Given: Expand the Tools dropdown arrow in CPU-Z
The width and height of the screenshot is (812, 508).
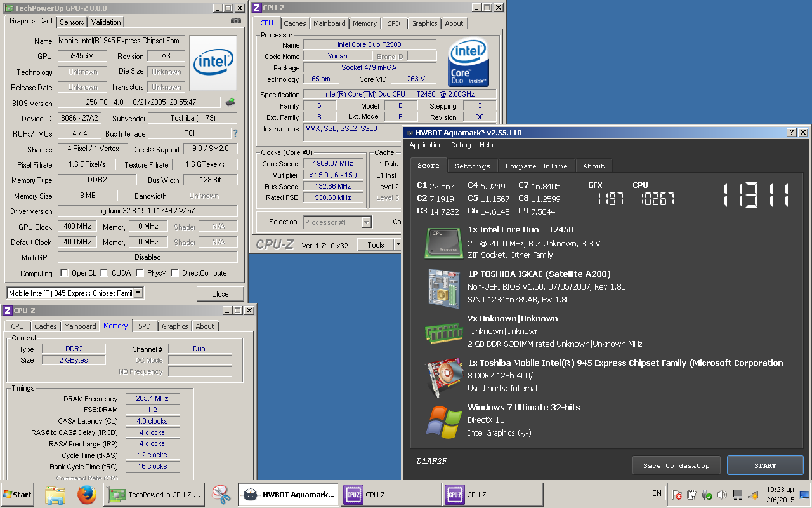Looking at the screenshot, I should (x=398, y=244).
